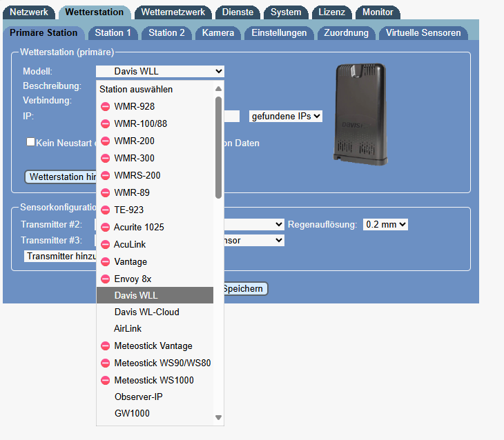Image resolution: width=504 pixels, height=440 pixels.
Task: Select Envoy 8x in the model list
Action: tap(155, 279)
